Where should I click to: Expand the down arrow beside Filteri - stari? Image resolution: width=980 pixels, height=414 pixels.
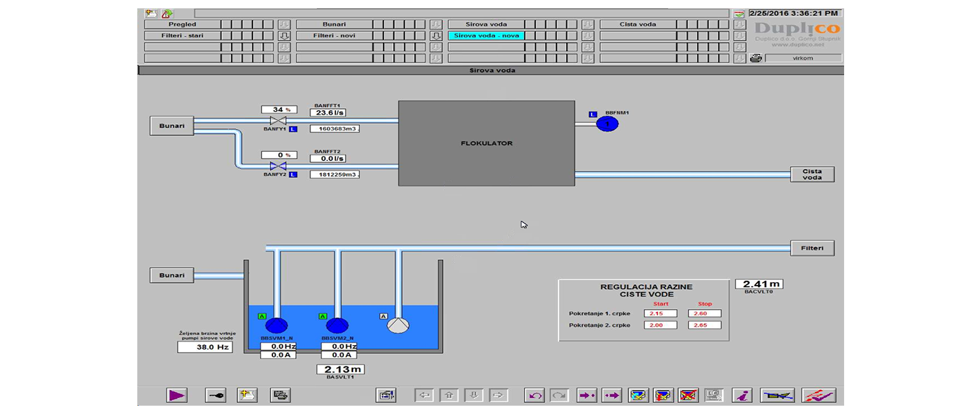[284, 35]
